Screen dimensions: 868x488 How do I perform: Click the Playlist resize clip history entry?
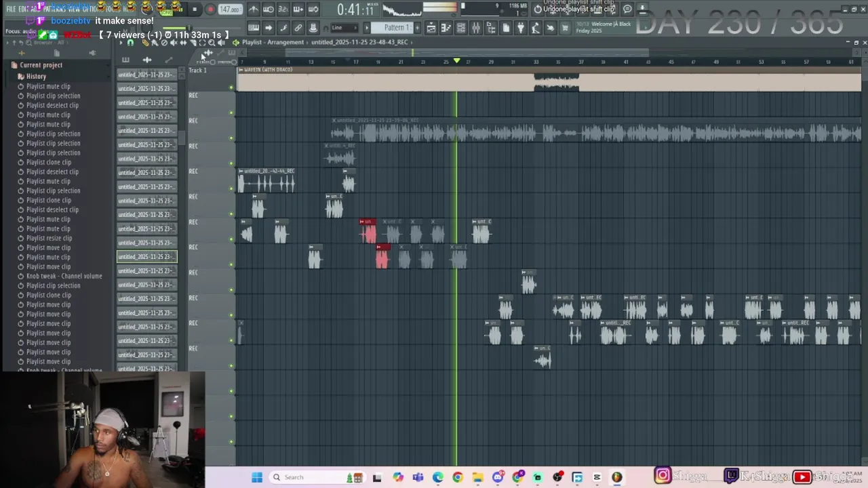tap(49, 238)
